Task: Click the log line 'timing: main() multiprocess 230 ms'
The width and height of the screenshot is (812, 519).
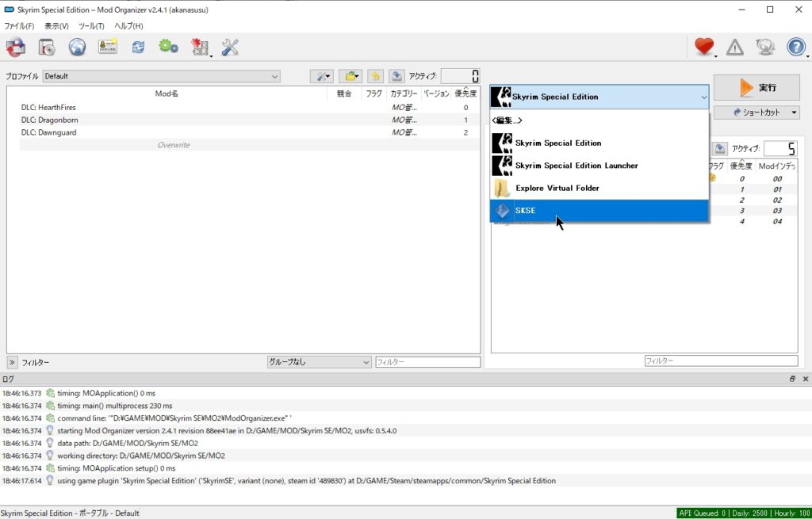Action: pos(406,406)
